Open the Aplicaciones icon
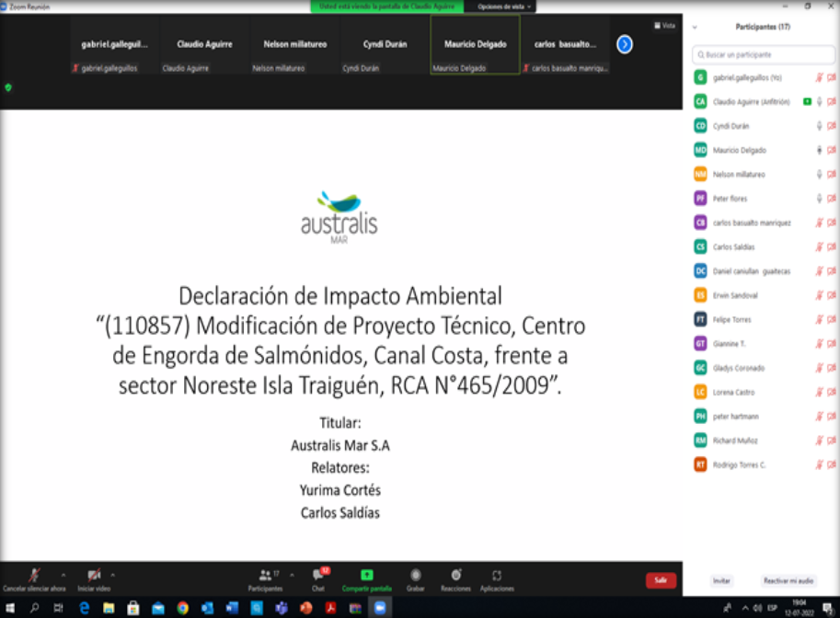Viewport: 840px width, 618px height. pos(497,575)
